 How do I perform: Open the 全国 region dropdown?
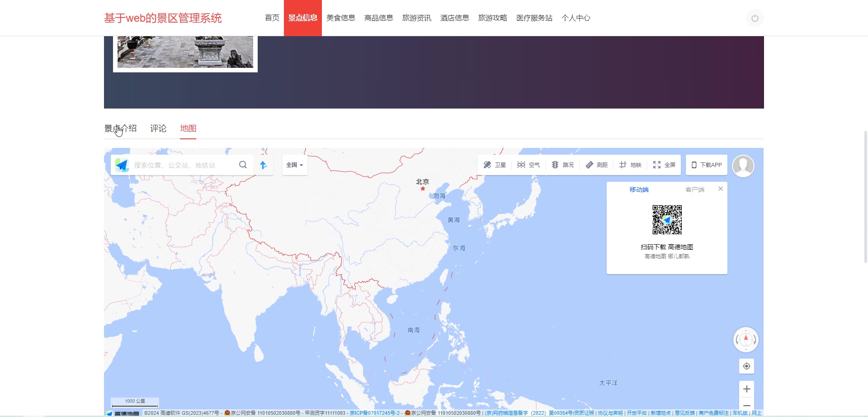click(294, 165)
